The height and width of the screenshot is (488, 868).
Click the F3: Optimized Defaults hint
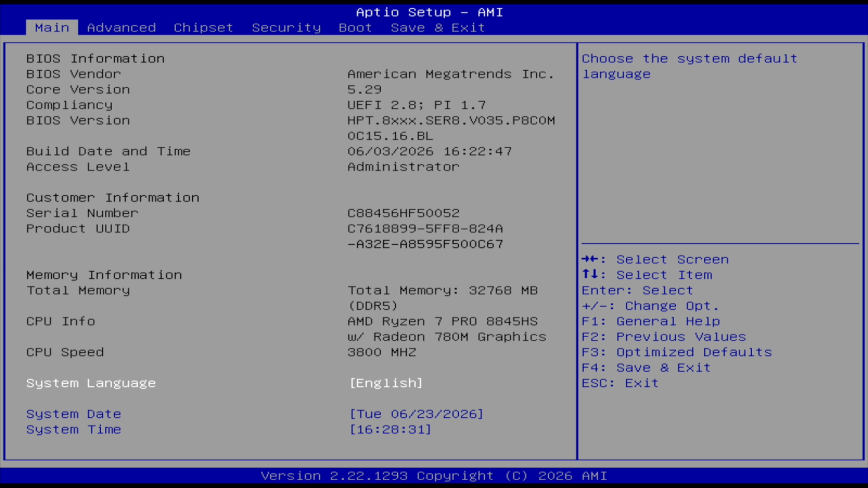(677, 352)
